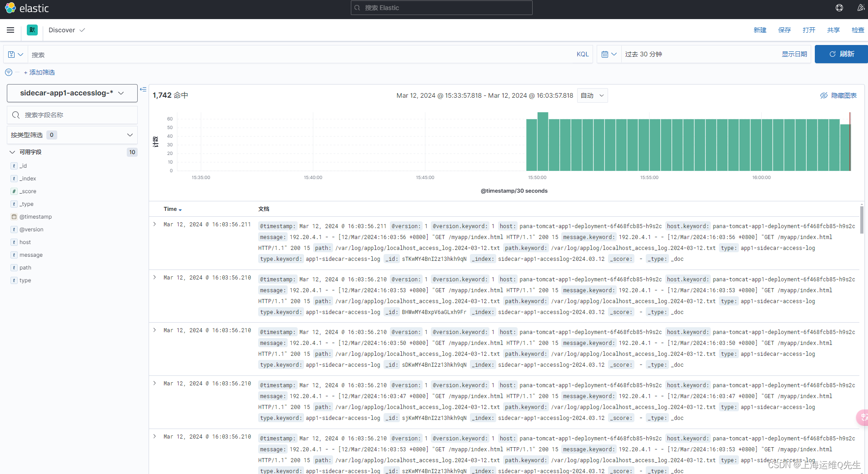868x474 pixels.
Task: Click the filter options icon
Action: 9,72
